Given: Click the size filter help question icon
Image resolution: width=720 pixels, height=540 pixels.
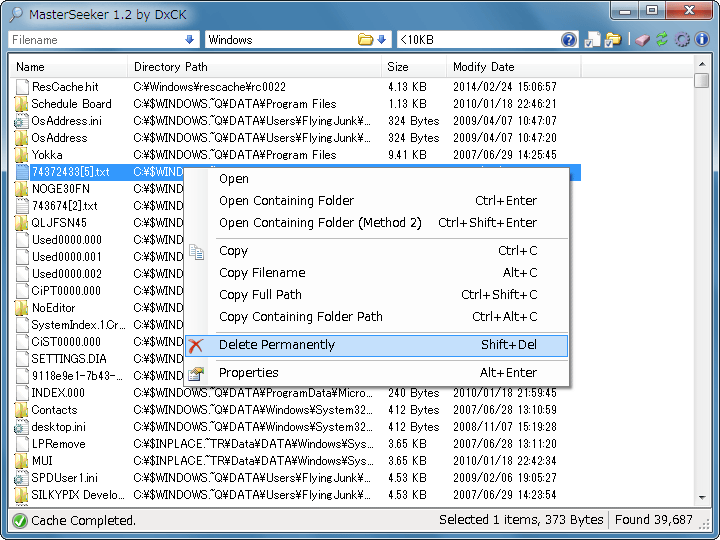Looking at the screenshot, I should click(x=568, y=40).
